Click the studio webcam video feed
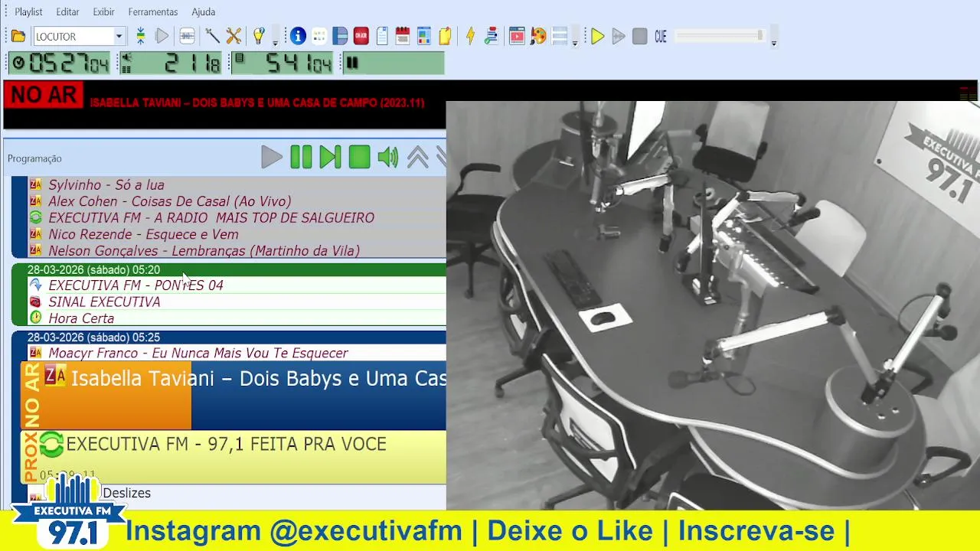 point(713,305)
